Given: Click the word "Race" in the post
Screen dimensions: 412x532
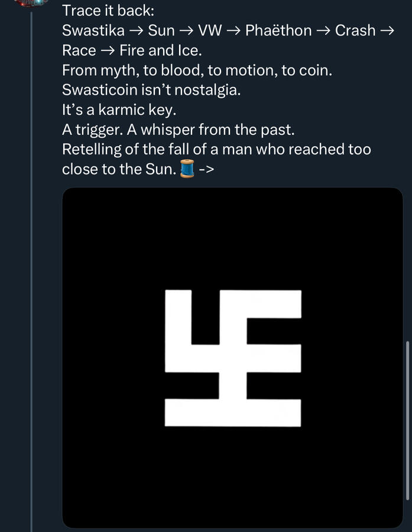Looking at the screenshot, I should coord(79,50).
